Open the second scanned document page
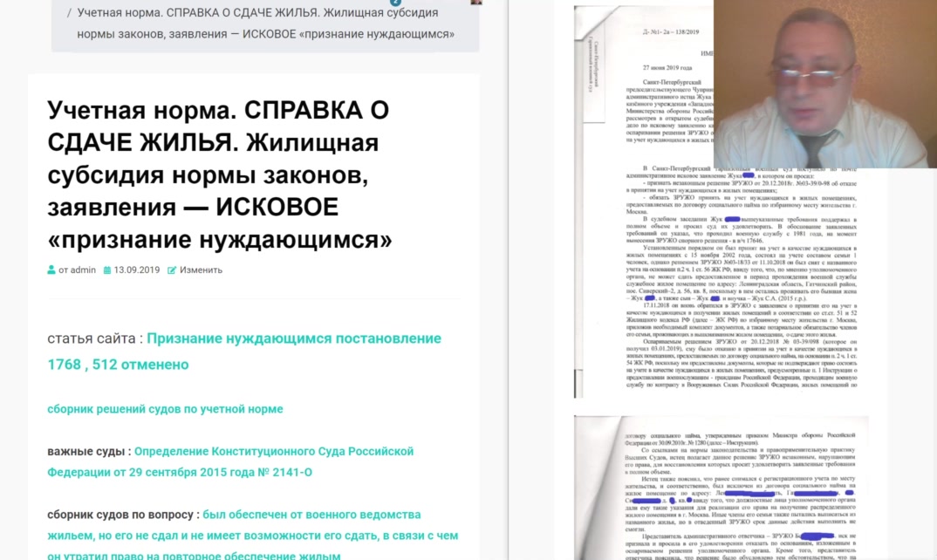 click(x=721, y=488)
